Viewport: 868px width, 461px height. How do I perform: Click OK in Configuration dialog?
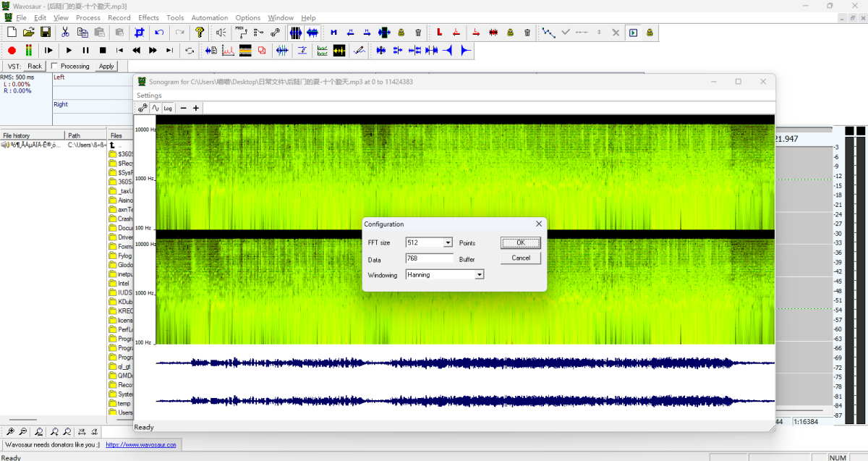click(x=520, y=243)
